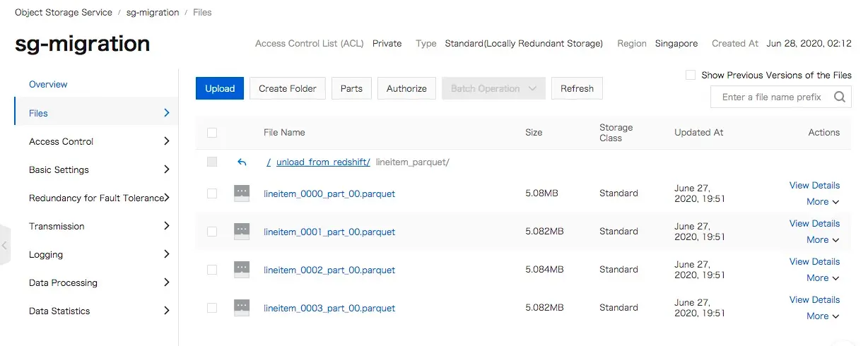Go to Data Statistics in sidebar
868x346 pixels.
59,311
